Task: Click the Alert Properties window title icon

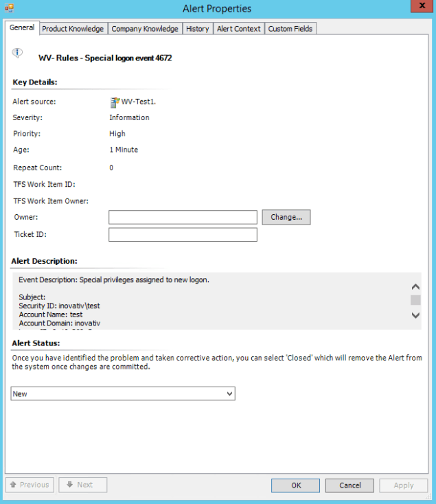Action: (9, 9)
